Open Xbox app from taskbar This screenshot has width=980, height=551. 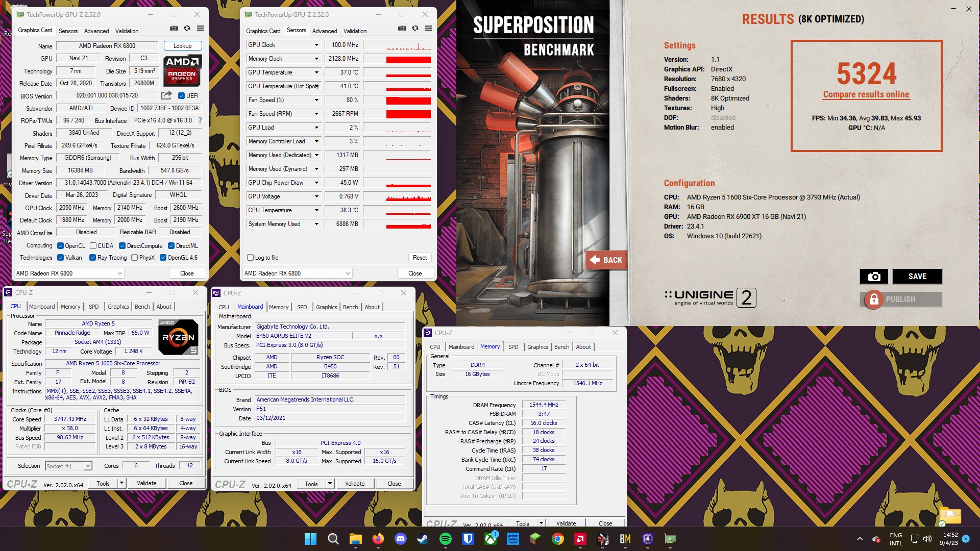(491, 539)
